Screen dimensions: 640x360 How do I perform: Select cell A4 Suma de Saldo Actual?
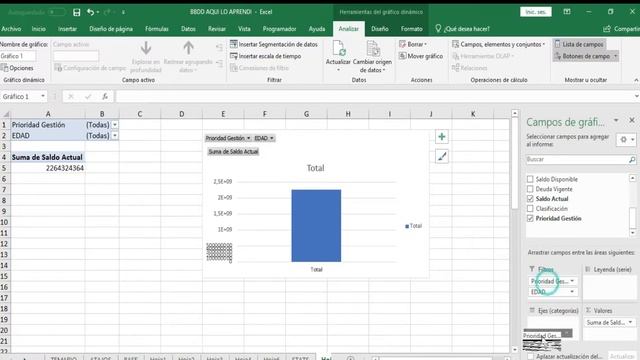(x=48, y=157)
